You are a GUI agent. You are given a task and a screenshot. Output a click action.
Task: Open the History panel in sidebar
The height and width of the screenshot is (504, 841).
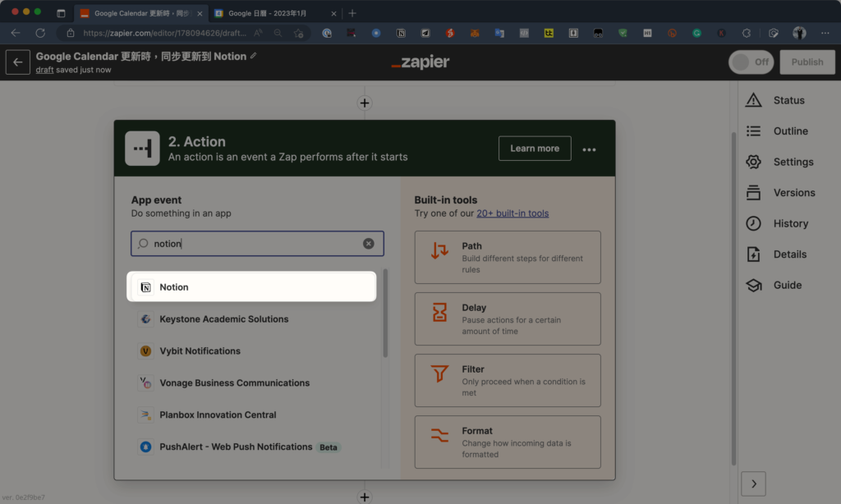(x=777, y=223)
